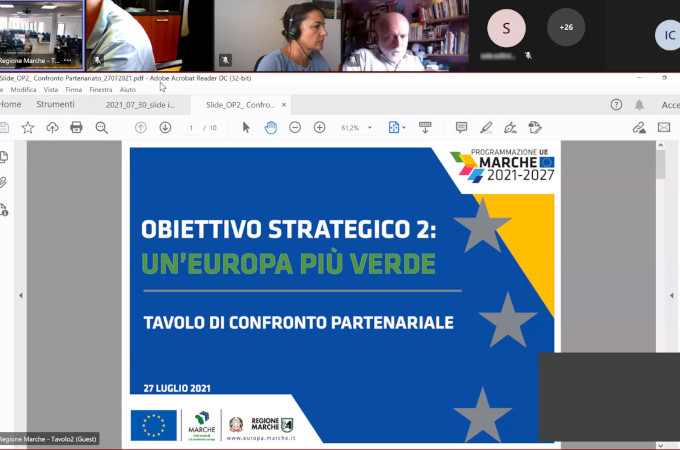
Task: Open the attachments paperclip panel
Action: click(3, 183)
